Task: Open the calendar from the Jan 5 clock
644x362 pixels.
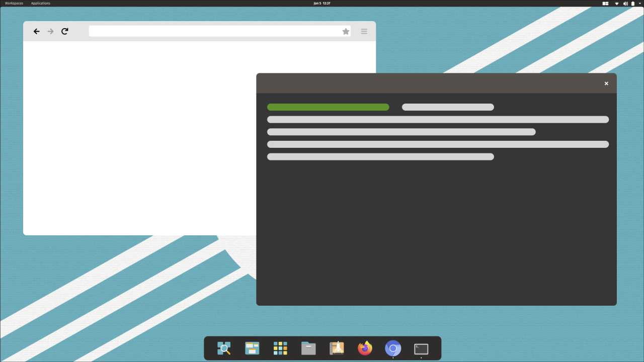Action: [x=322, y=3]
